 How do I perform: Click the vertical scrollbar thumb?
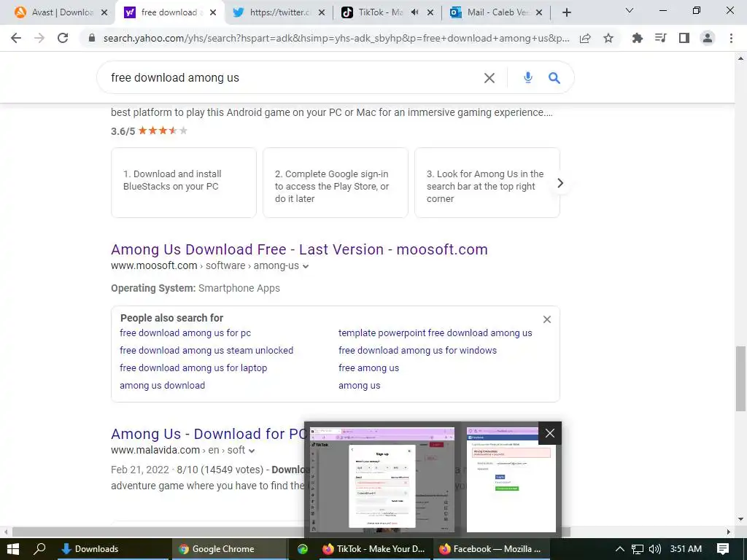[x=740, y=378]
